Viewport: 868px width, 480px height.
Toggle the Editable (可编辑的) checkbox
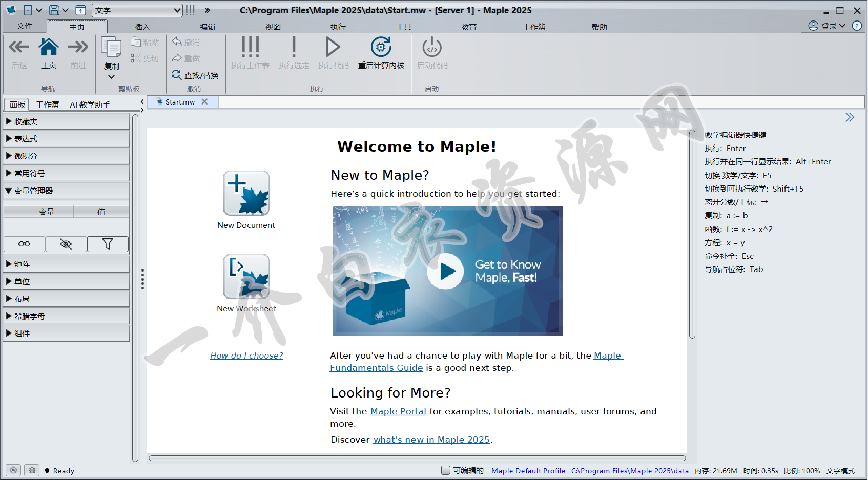[446, 470]
